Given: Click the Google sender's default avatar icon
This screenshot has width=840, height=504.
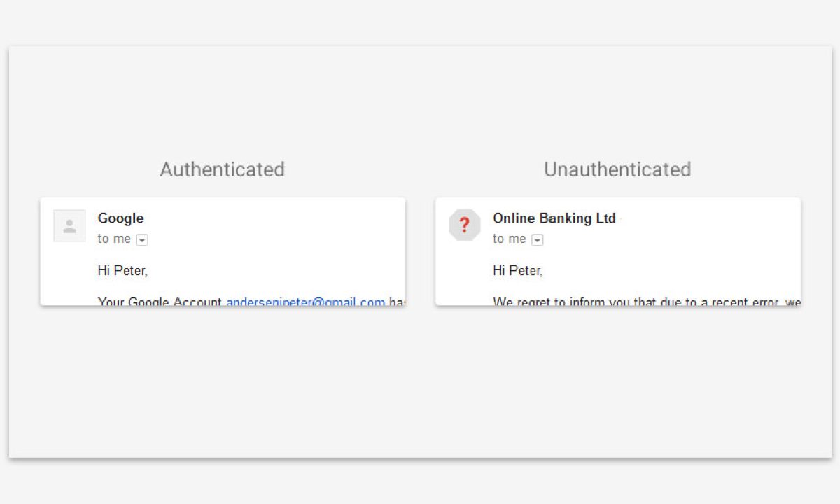Looking at the screenshot, I should tap(69, 226).
